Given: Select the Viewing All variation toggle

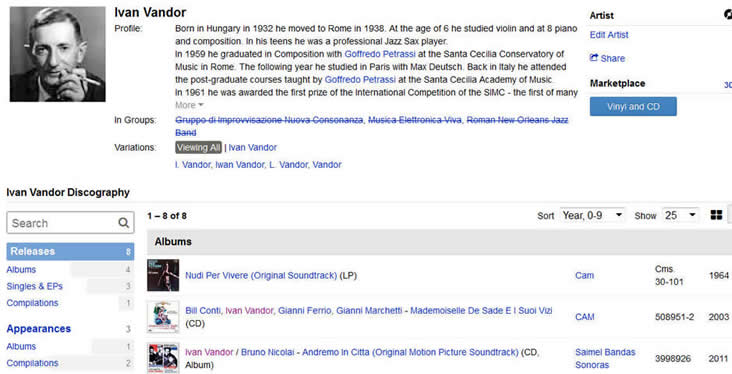Looking at the screenshot, I should tap(198, 148).
